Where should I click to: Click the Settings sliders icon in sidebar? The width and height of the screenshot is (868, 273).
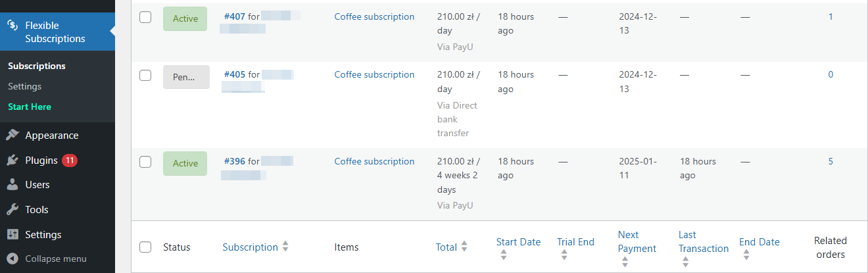click(12, 235)
